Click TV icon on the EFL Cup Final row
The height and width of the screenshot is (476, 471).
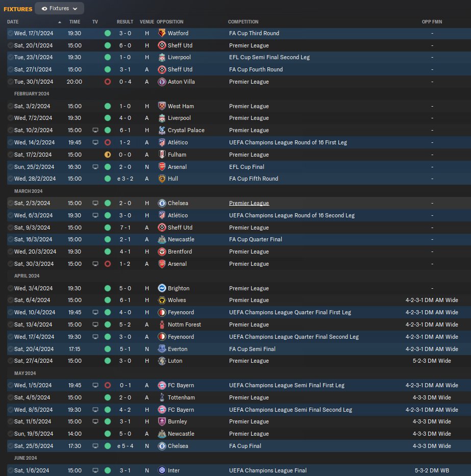[95, 167]
